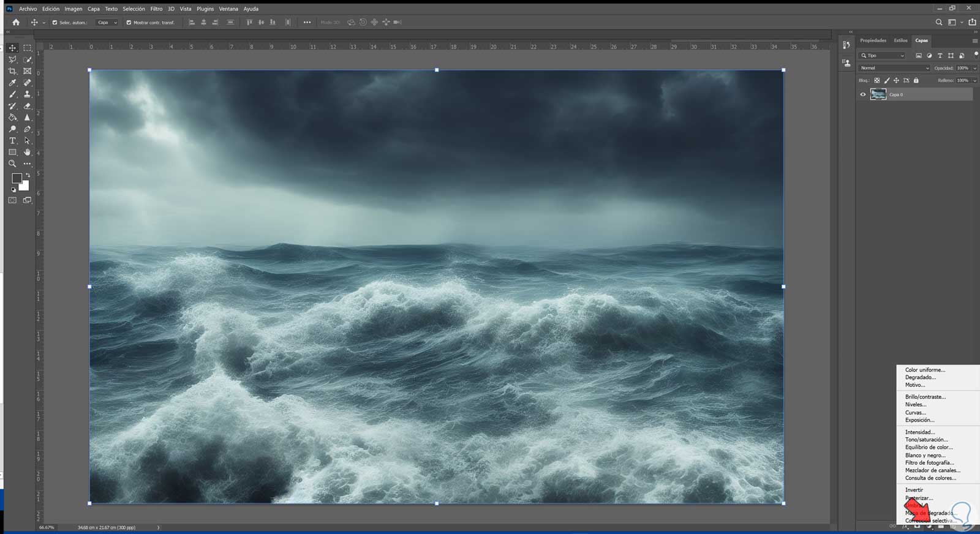
Task: Uncheck Mostrar contr. transf. checkbox
Action: pos(129,23)
